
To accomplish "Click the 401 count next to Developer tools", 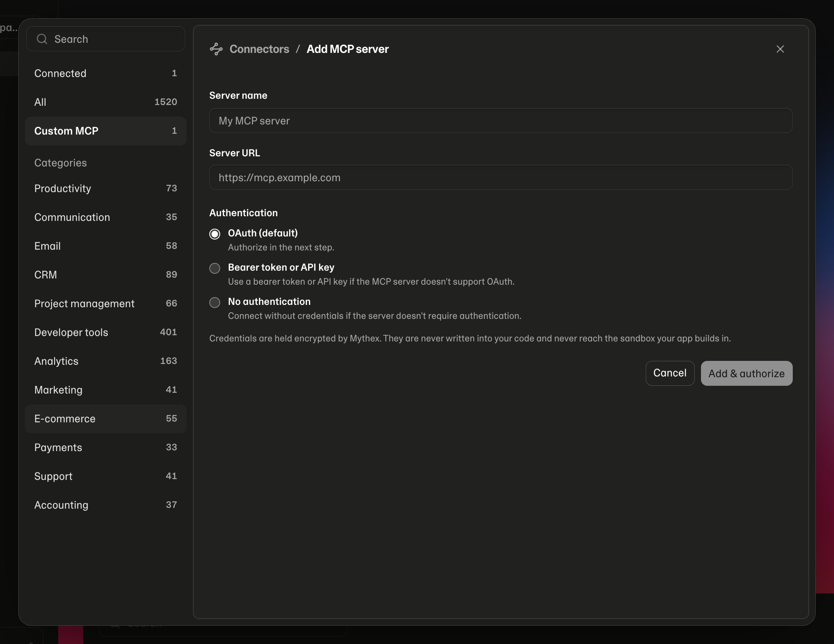I will coord(168,332).
